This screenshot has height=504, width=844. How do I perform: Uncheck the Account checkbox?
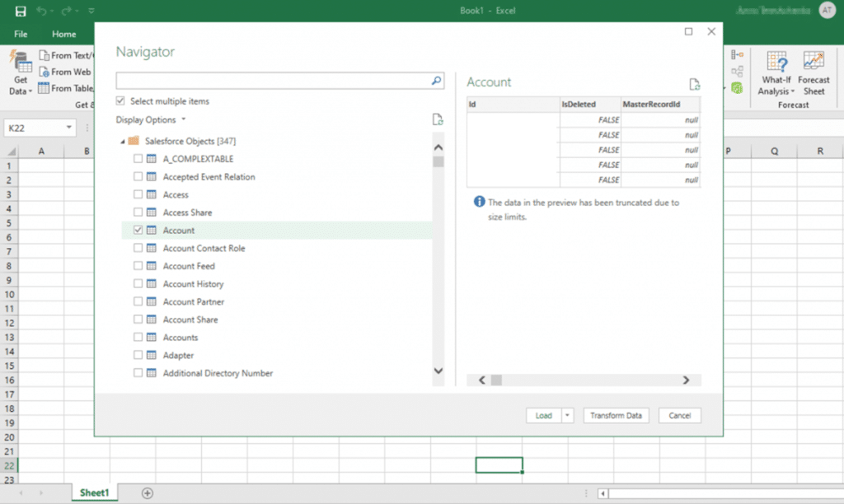coord(138,230)
